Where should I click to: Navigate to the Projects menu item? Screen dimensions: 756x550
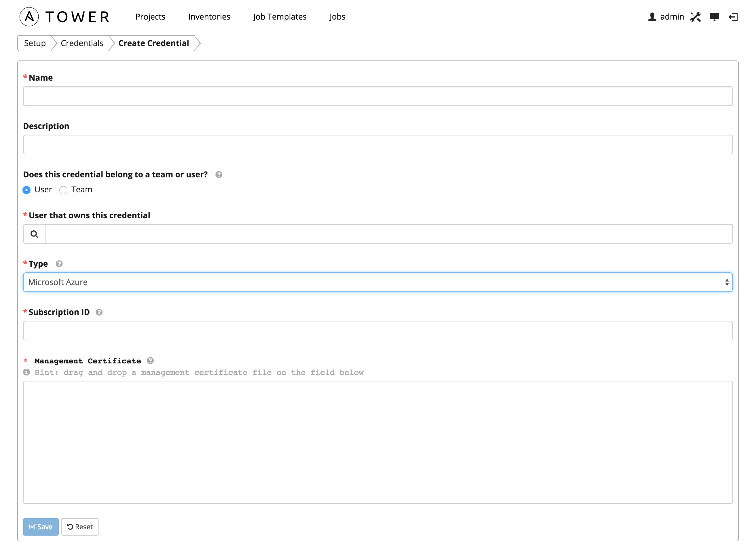(x=150, y=16)
